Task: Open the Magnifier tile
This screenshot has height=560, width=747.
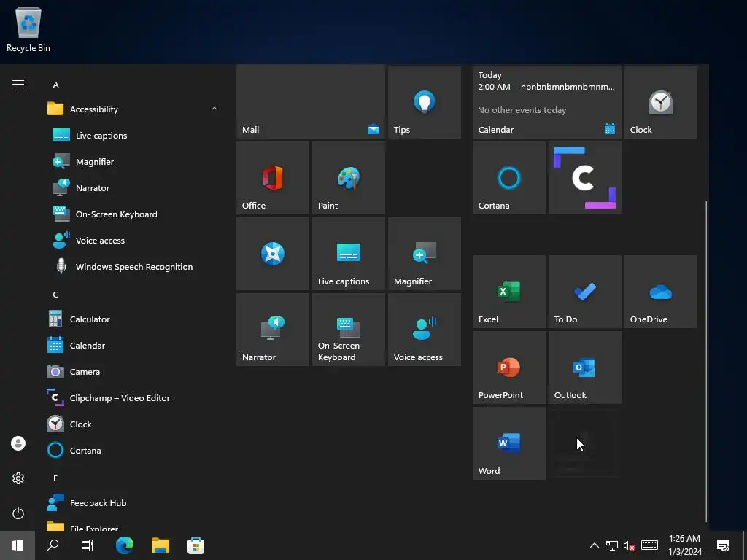Action: point(425,254)
